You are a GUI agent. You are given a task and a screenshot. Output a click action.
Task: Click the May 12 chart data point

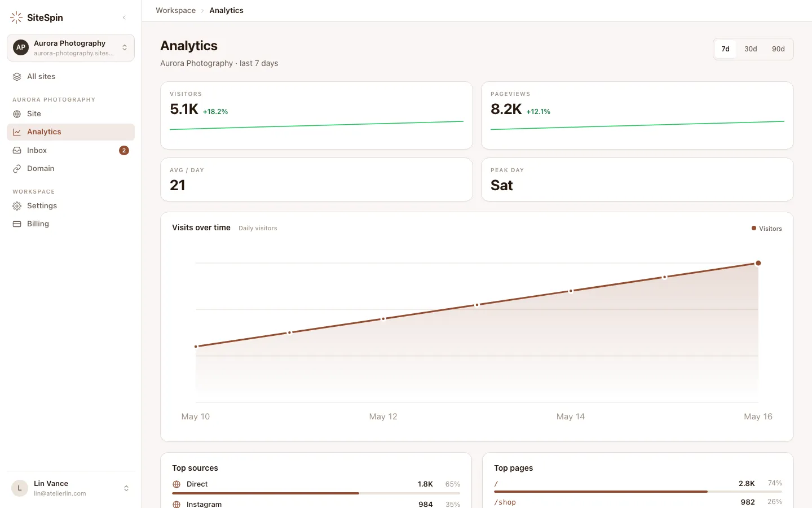point(383,319)
